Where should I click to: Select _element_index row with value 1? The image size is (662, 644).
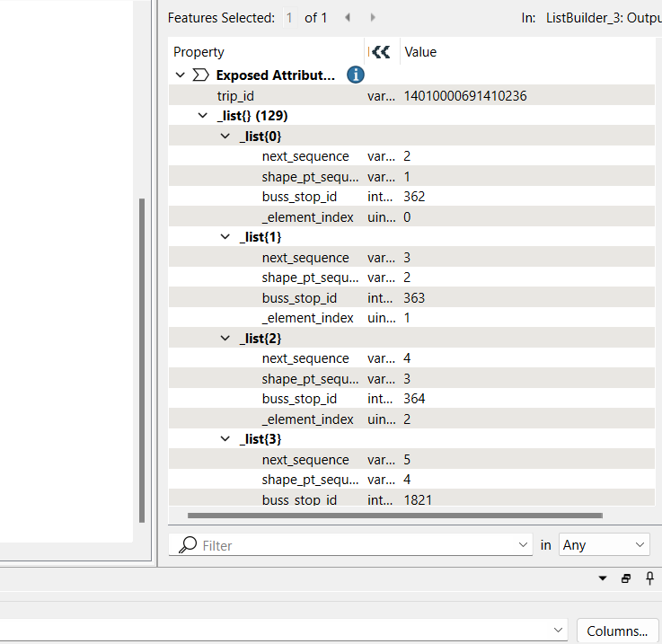coord(411,318)
